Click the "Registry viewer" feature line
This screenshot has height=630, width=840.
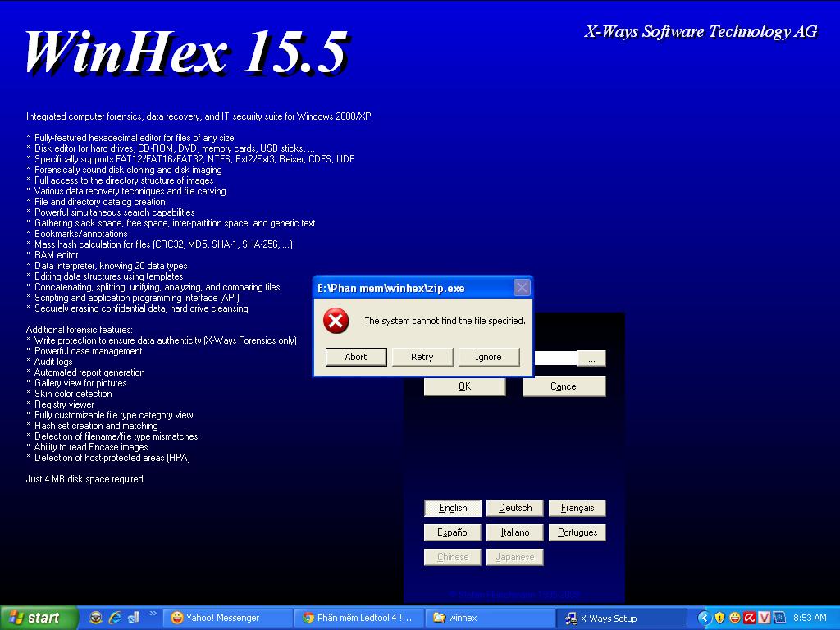tap(64, 404)
